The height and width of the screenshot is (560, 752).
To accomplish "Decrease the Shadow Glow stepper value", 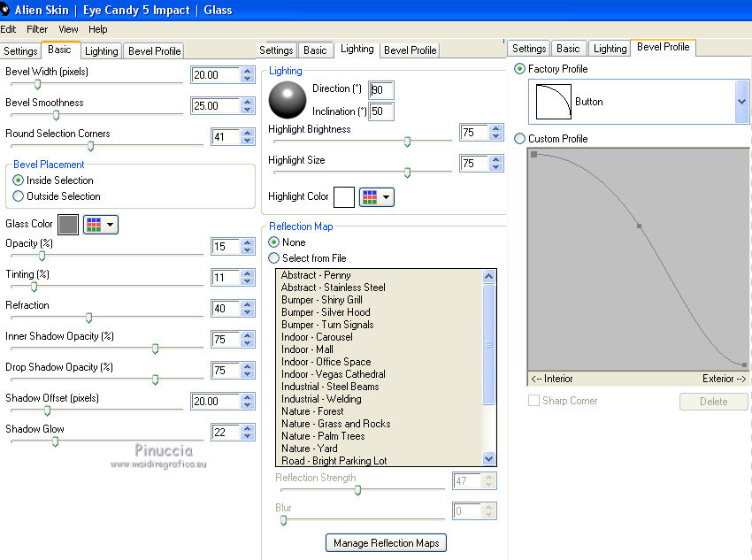I will tap(247, 437).
